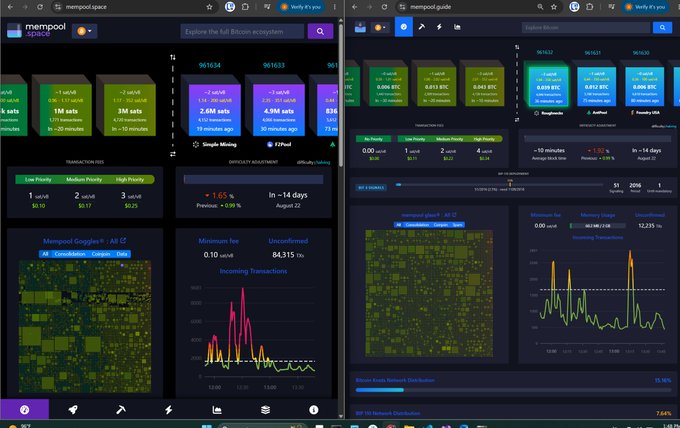680x428 pixels.
Task: Open the info about icon in mempool.space bottom bar
Action: pos(314,409)
